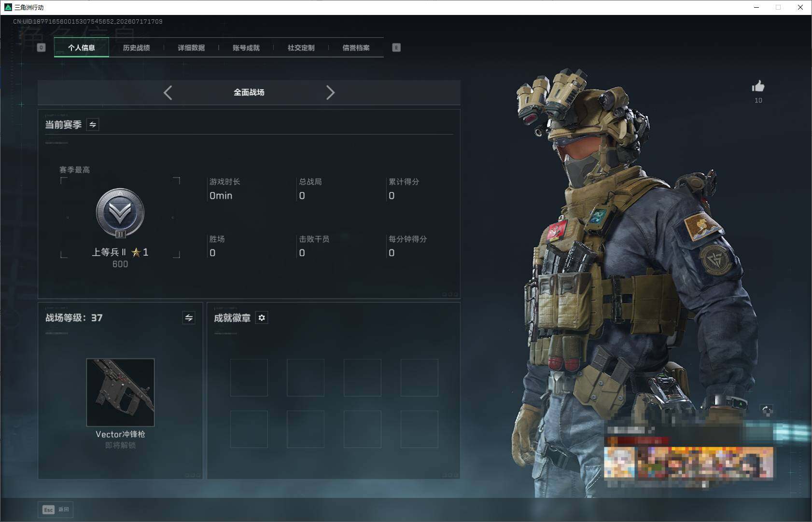Switch to the 详细数据 tab
This screenshot has height=522, width=812.
[x=191, y=48]
